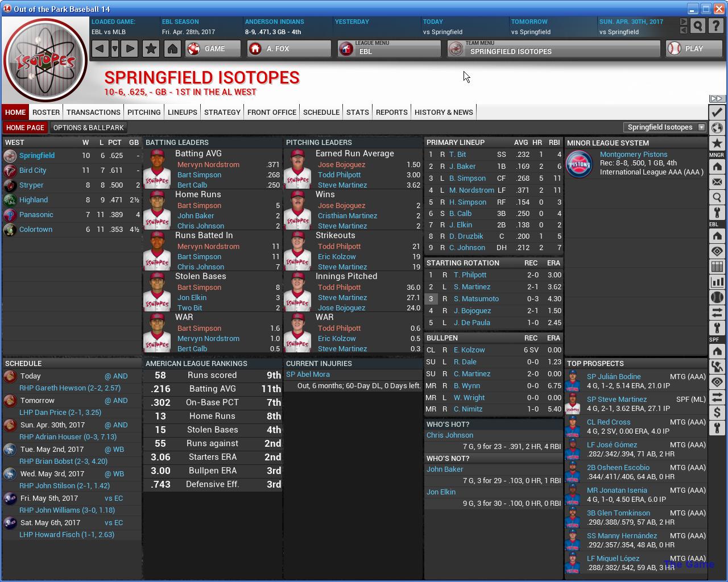Open the EBL standings grid icon

717,267
